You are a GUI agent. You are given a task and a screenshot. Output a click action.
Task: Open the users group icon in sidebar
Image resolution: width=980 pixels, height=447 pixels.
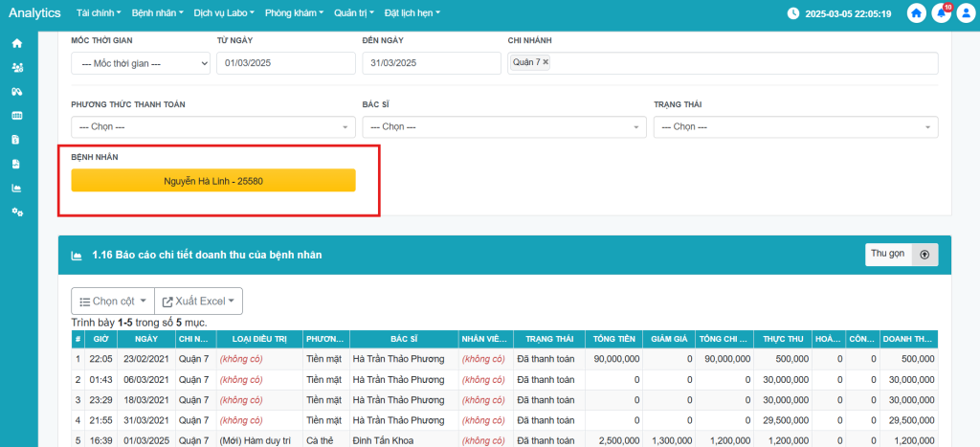coord(16,67)
